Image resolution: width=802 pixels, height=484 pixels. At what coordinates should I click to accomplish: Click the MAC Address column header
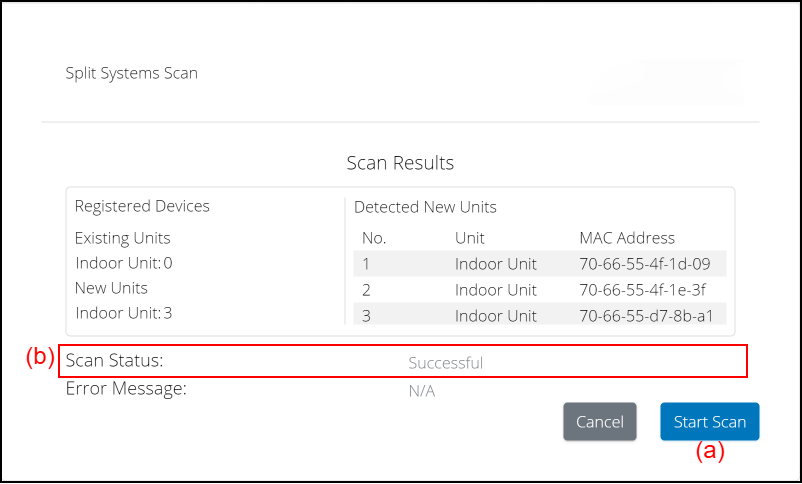(627, 238)
